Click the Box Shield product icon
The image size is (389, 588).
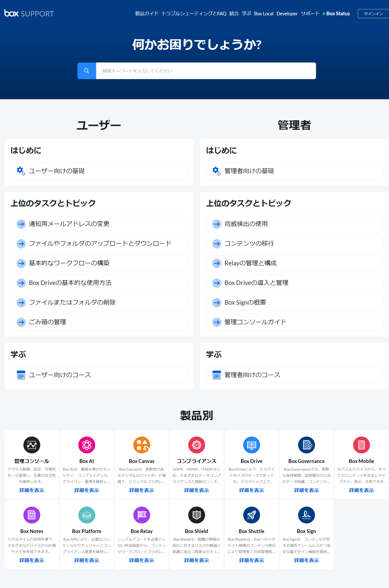coord(196,515)
